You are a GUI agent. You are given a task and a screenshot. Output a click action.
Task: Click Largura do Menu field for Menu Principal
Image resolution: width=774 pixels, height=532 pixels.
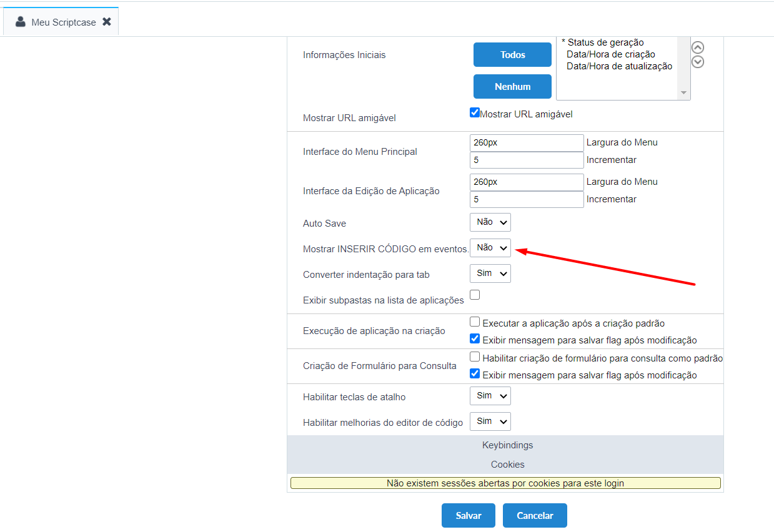point(527,142)
